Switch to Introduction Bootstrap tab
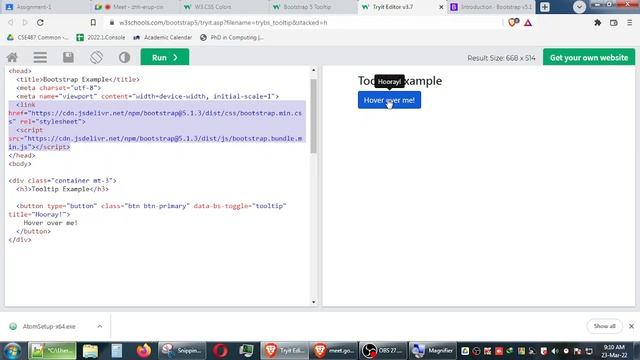The image size is (640, 360). 491,7
